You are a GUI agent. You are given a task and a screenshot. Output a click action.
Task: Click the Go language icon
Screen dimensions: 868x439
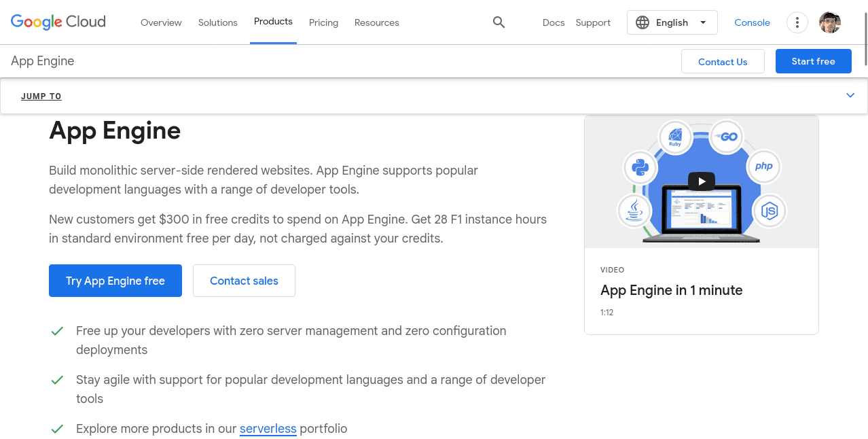click(x=727, y=137)
